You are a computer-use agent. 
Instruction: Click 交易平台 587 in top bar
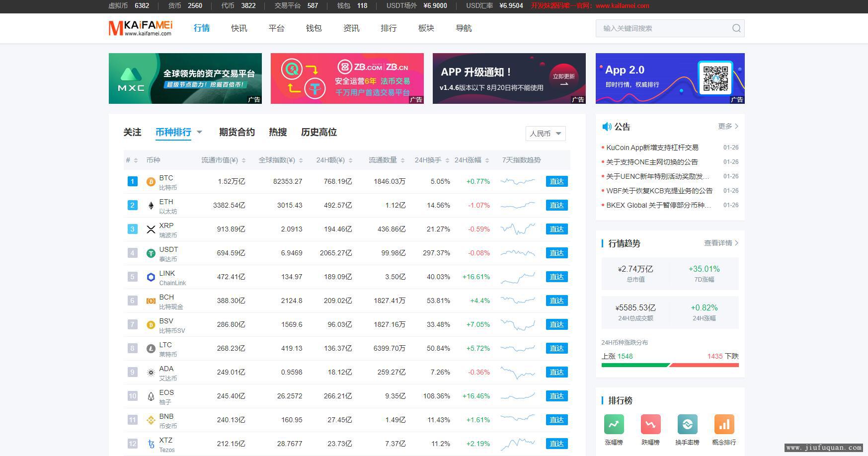[296, 6]
